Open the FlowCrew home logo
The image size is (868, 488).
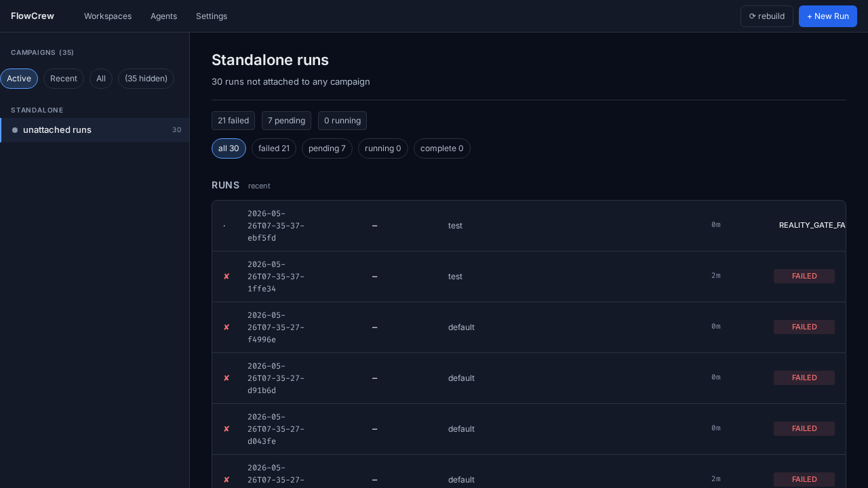(x=33, y=16)
